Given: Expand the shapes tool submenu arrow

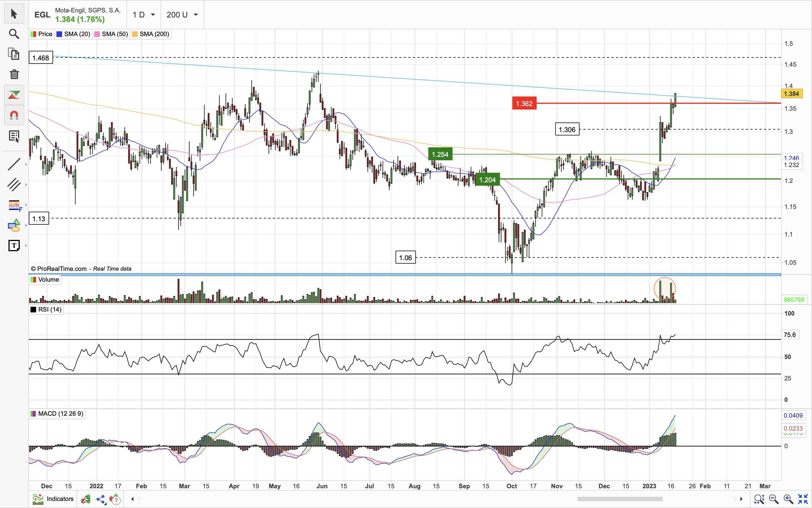Looking at the screenshot, I should tap(26, 225).
